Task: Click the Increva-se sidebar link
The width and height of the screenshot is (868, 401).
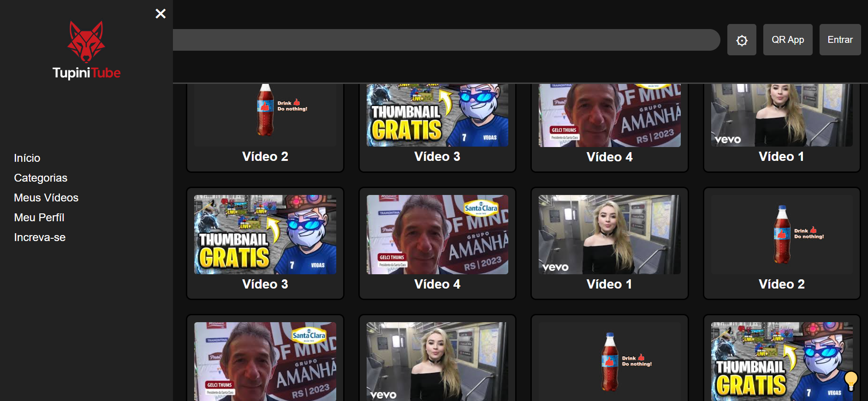Action: (40, 237)
